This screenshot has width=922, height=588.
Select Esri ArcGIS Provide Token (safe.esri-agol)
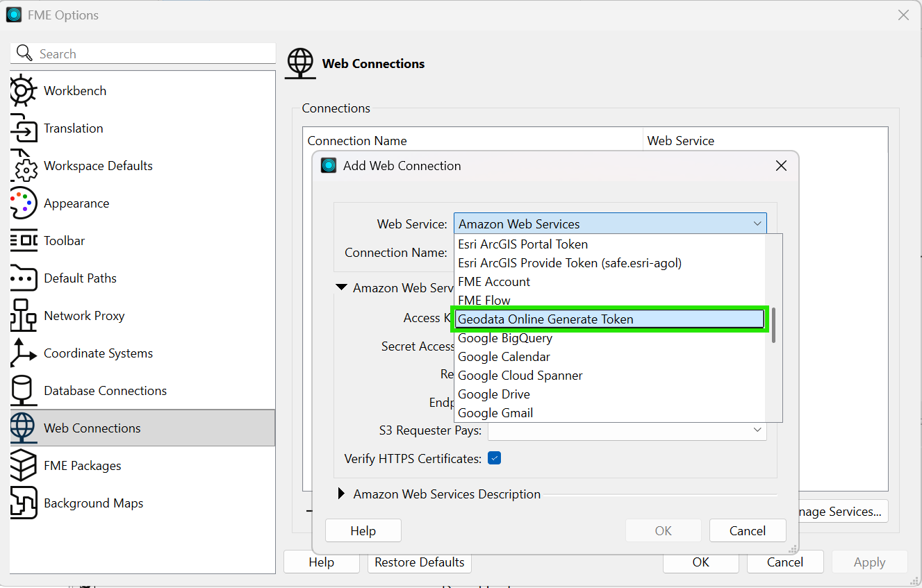click(610, 263)
